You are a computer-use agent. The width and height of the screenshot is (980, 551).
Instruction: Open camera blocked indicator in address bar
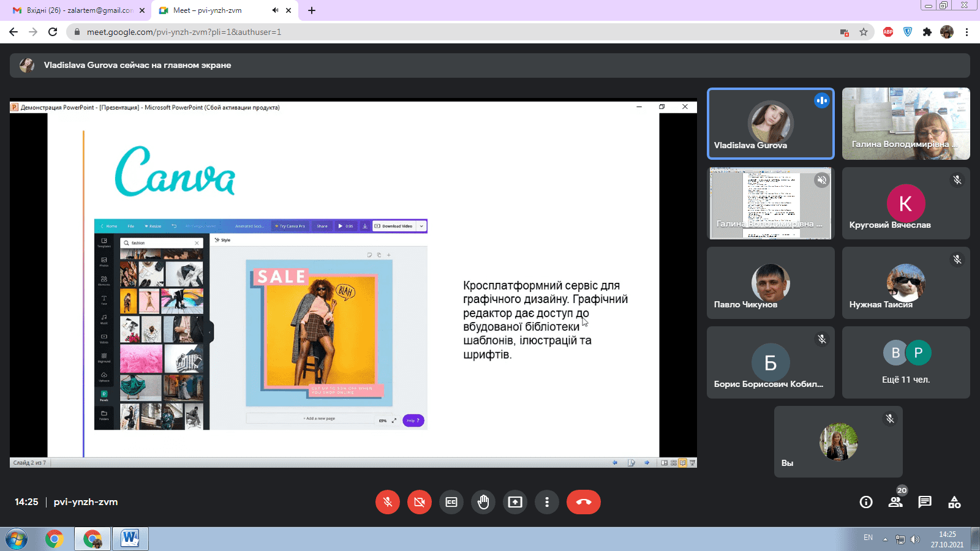click(x=845, y=32)
